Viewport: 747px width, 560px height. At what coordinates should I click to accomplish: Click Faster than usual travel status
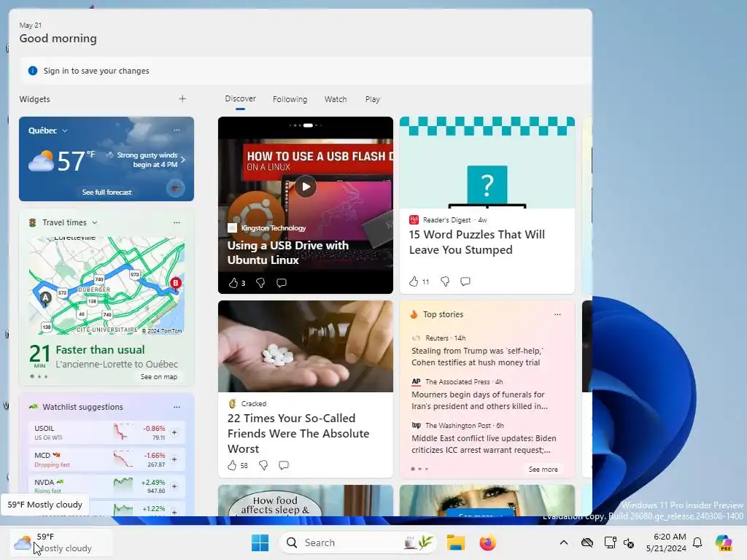(100, 349)
